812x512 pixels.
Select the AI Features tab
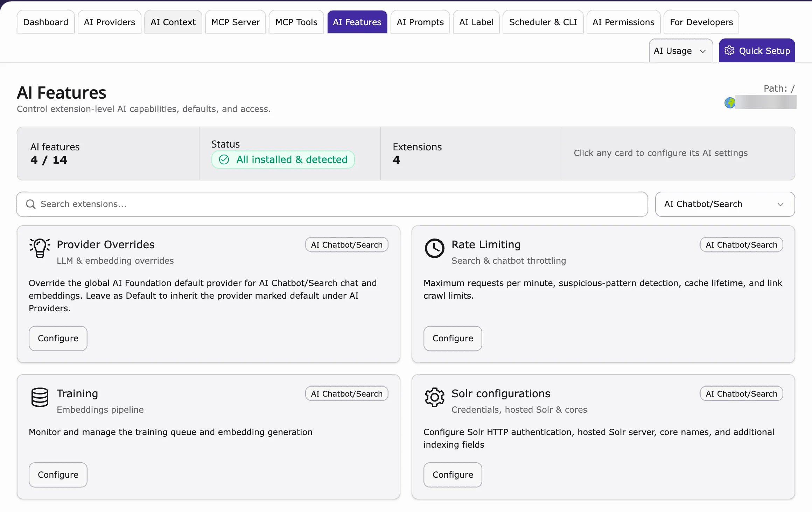click(x=357, y=22)
